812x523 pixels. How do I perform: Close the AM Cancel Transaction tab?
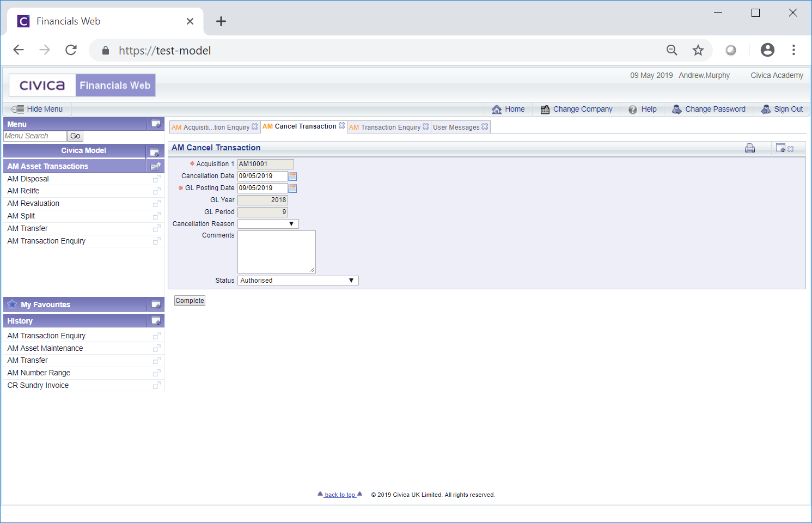coord(341,125)
